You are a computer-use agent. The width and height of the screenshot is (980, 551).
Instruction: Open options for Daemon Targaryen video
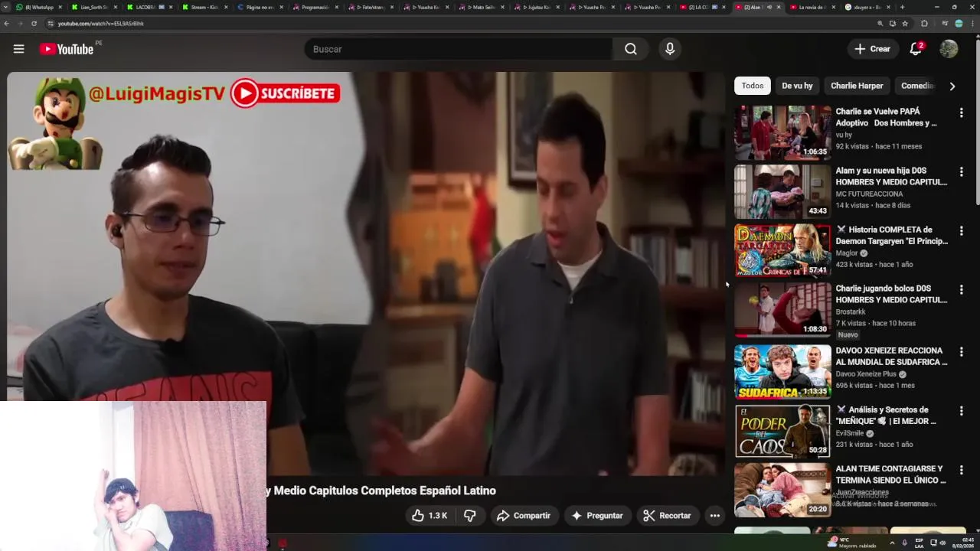[x=961, y=230]
